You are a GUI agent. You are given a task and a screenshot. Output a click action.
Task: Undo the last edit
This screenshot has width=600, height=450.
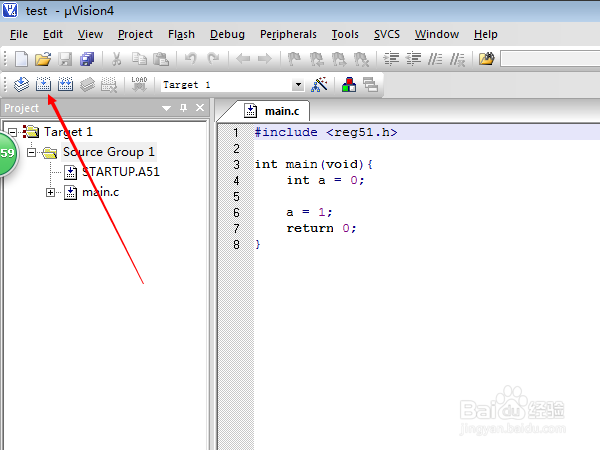click(191, 59)
